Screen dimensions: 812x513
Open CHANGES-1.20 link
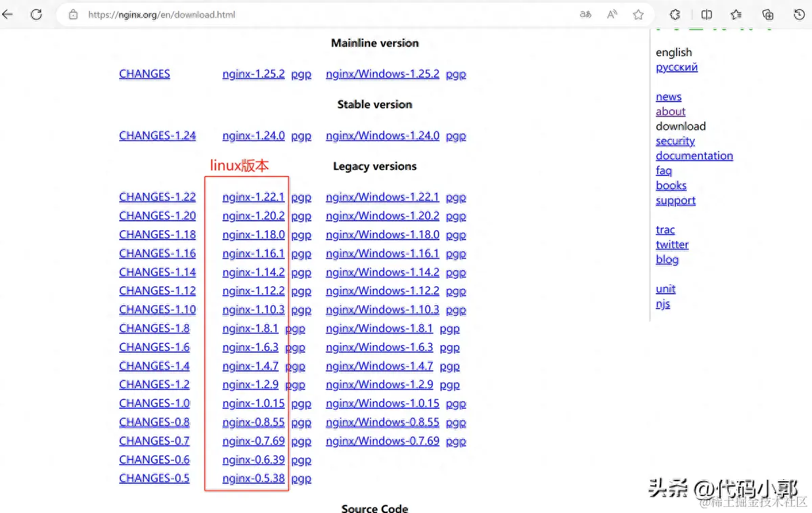click(158, 216)
